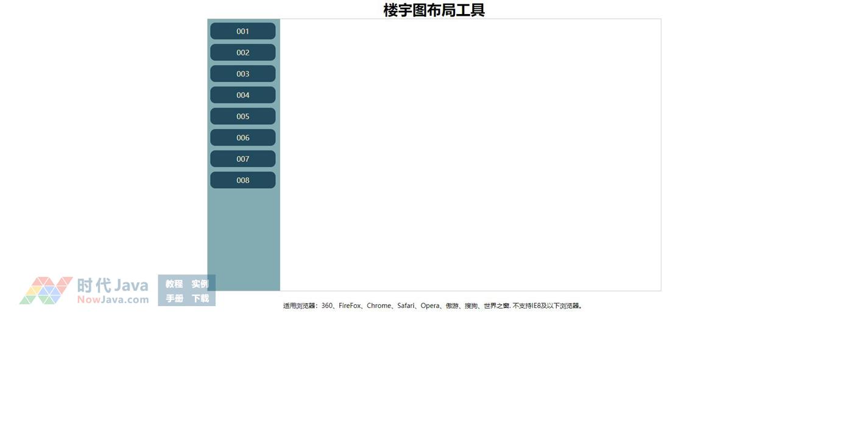
Task: Click the 下载 link
Action: click(x=200, y=298)
